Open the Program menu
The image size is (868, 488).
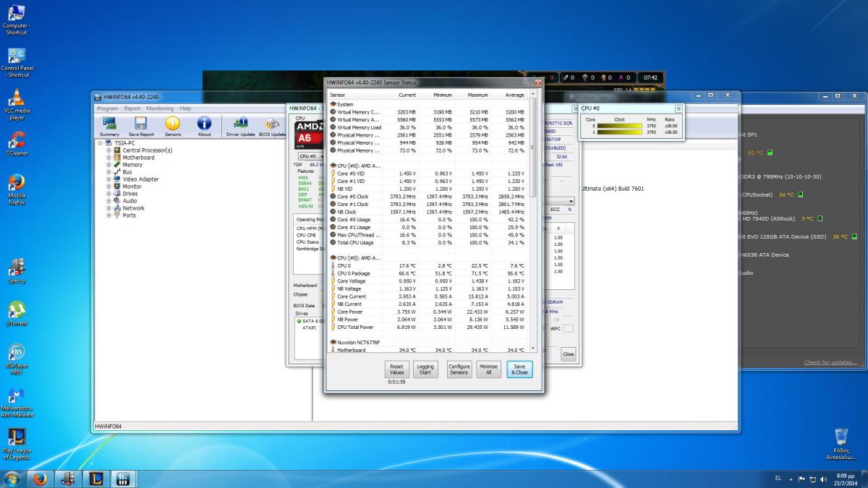(x=108, y=108)
